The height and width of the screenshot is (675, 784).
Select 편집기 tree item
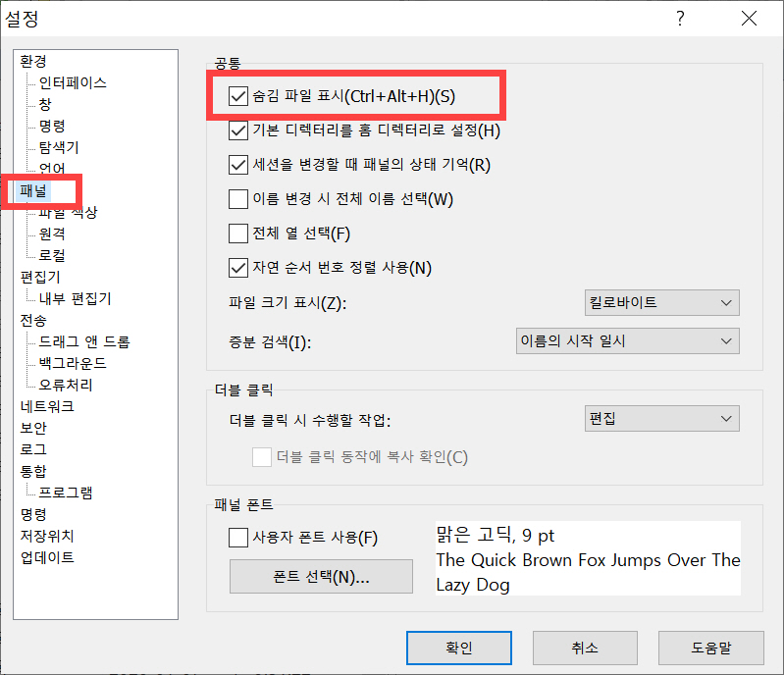40,277
